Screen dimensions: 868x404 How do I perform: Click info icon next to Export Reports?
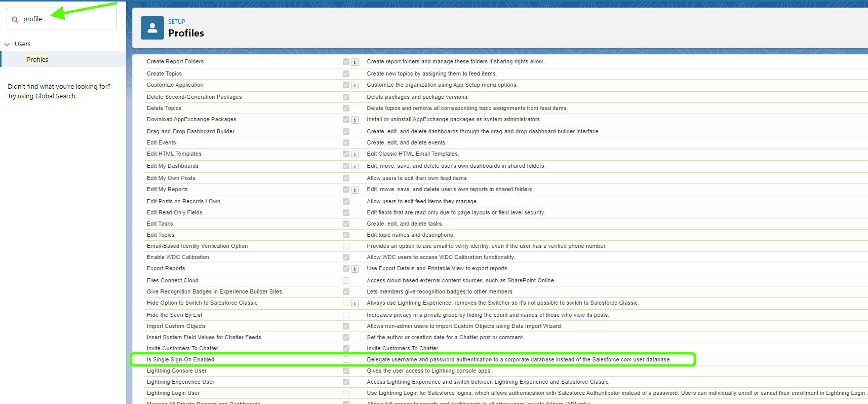(355, 269)
